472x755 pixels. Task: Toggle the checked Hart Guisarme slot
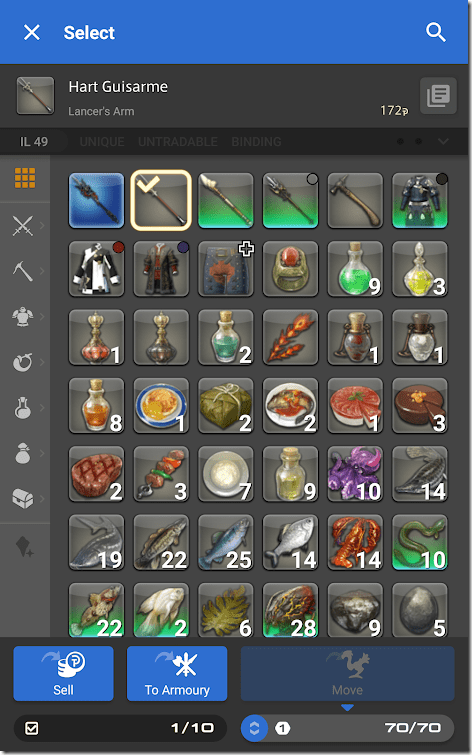pos(161,200)
